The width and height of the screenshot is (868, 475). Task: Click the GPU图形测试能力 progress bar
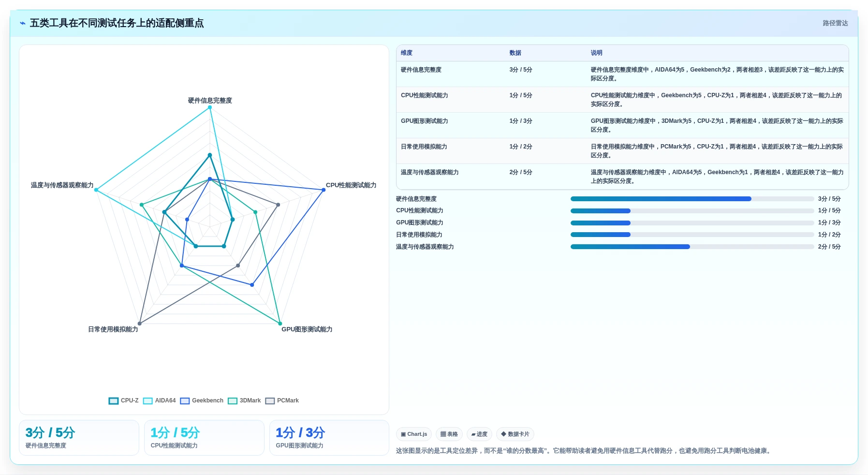[692, 223]
